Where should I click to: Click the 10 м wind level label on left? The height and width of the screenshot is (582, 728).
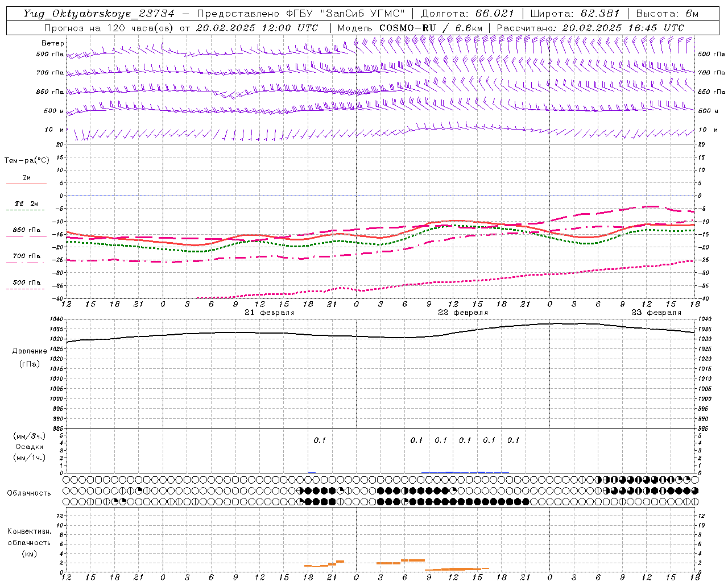click(x=55, y=130)
